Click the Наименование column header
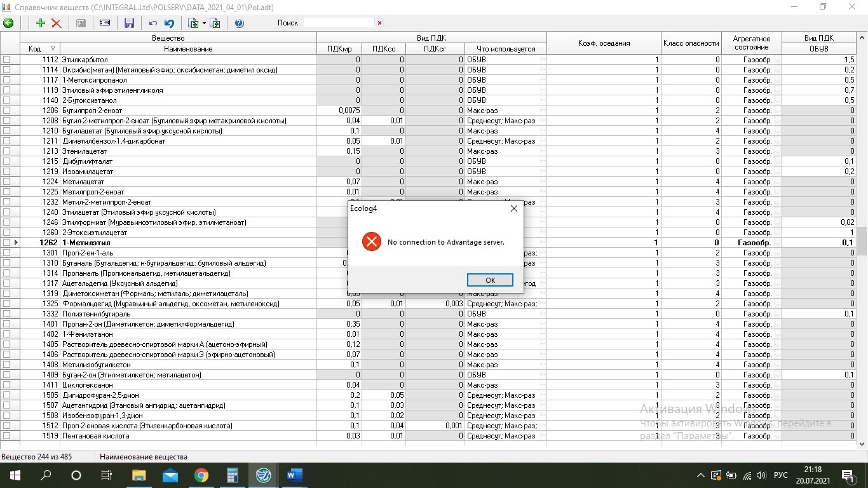868x488 pixels. [188, 49]
